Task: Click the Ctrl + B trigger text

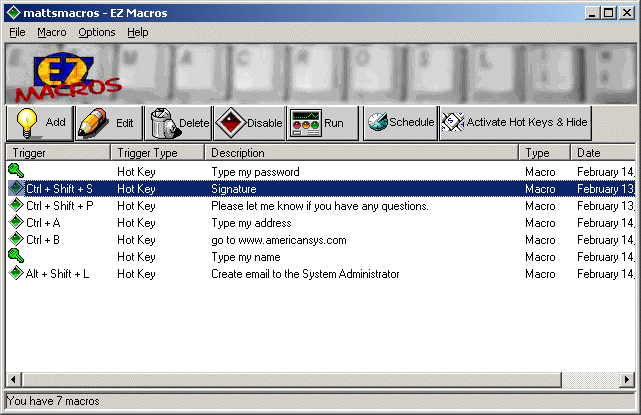Action: coord(43,240)
